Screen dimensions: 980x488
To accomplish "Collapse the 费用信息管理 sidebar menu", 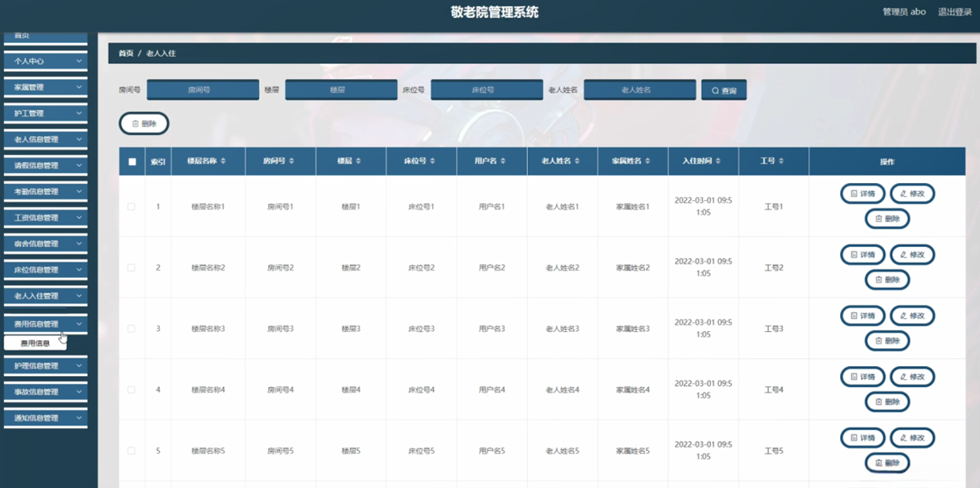I will tap(46, 324).
